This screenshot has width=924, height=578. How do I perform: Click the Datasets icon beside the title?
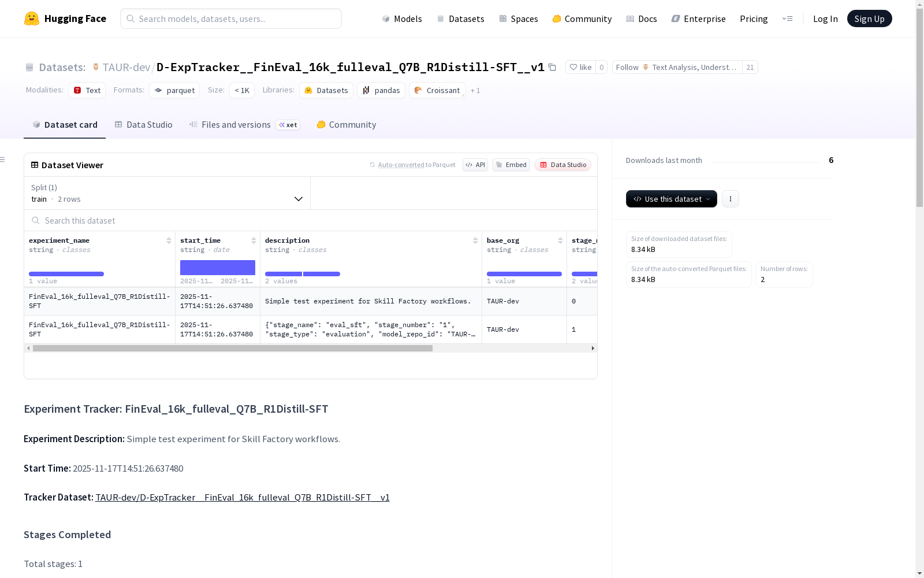tap(29, 67)
